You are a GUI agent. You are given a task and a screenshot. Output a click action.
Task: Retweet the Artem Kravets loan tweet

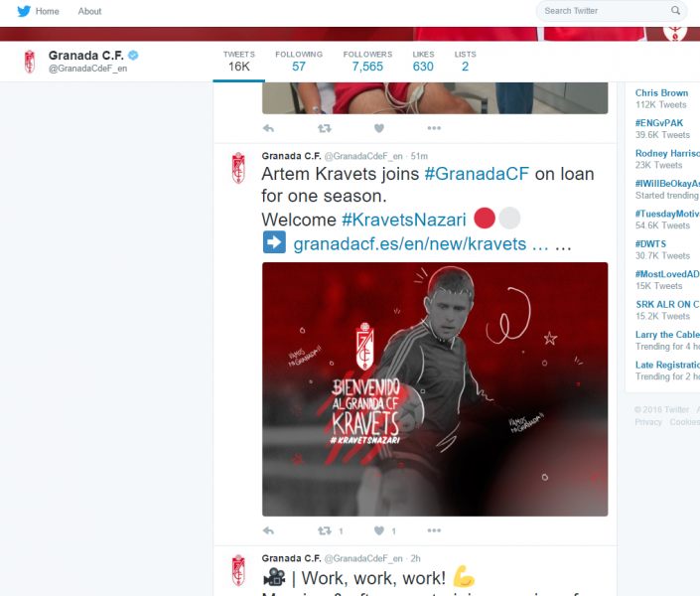(325, 531)
